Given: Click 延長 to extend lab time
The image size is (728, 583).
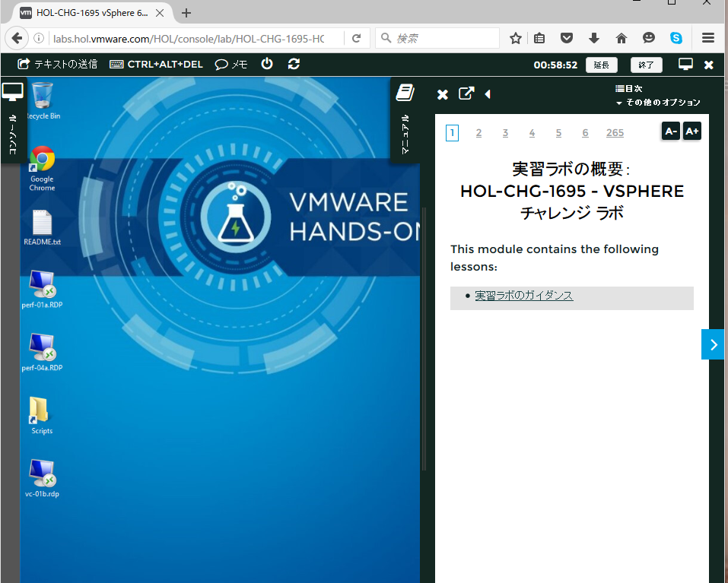Looking at the screenshot, I should [x=601, y=65].
